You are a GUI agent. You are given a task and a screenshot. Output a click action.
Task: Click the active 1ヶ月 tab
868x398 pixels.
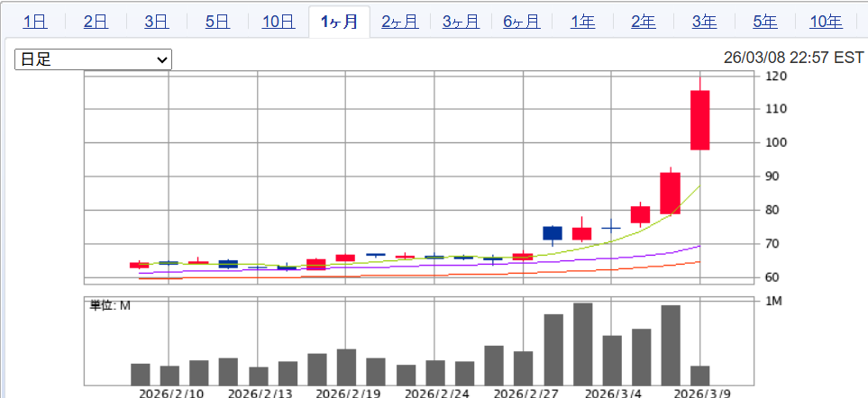pos(339,22)
